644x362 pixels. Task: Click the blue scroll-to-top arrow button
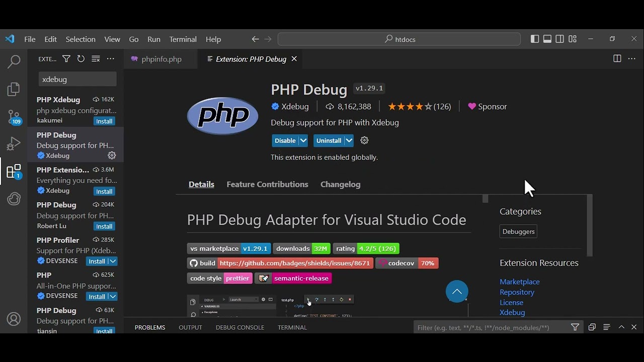click(457, 291)
